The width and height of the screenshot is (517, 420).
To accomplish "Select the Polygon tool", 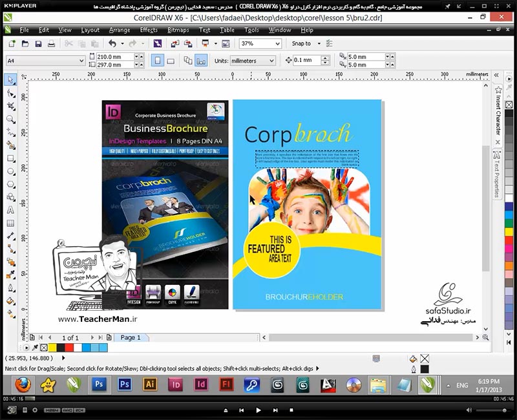I will [x=11, y=184].
